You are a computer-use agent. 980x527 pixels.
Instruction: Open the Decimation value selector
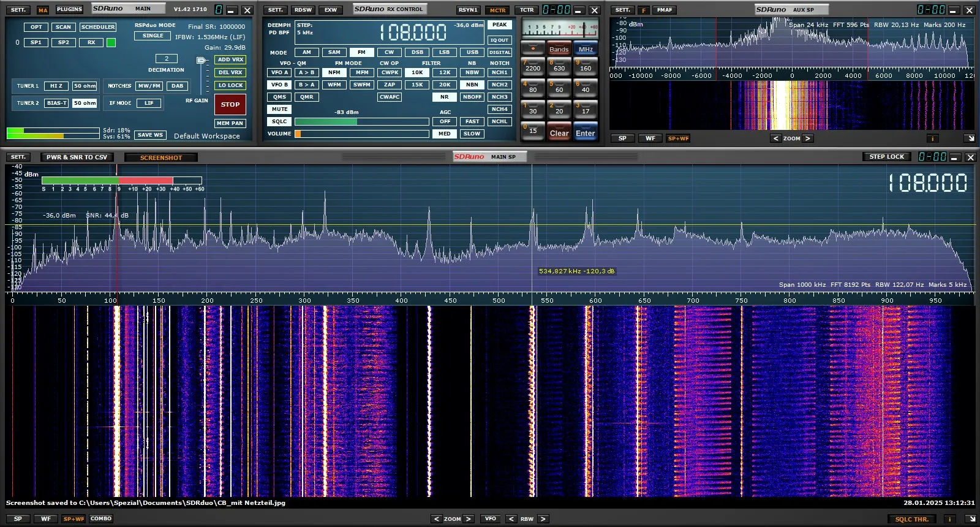click(166, 59)
